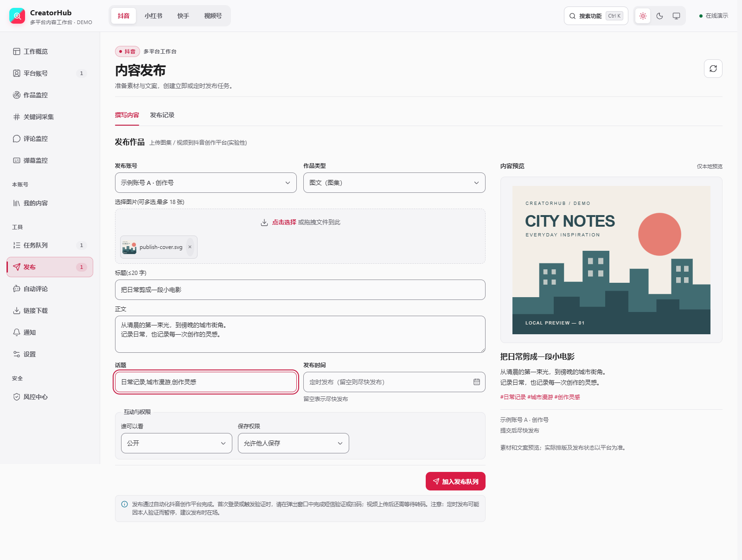Select the 发布 sidebar item
This screenshot has width=742, height=560.
point(50,267)
